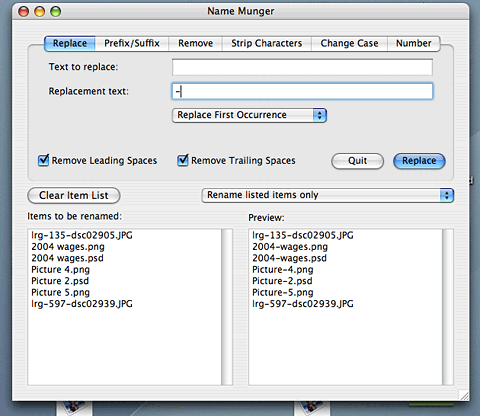The width and height of the screenshot is (480, 416).
Task: Close the Name Munger window
Action: tap(24, 11)
